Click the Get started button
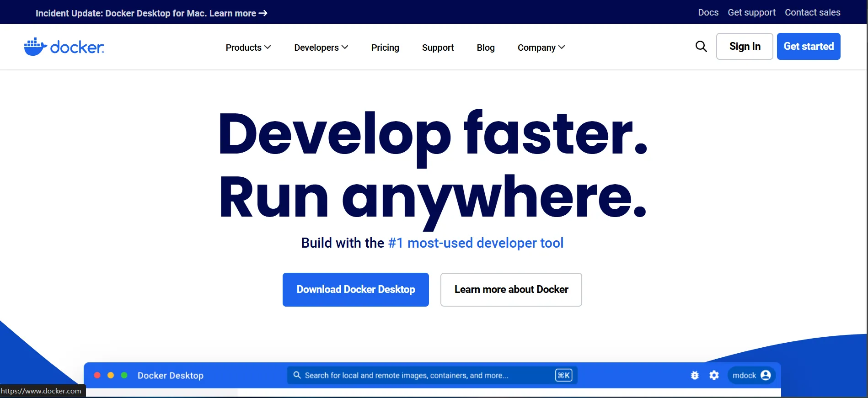The height and width of the screenshot is (398, 868). (x=809, y=46)
